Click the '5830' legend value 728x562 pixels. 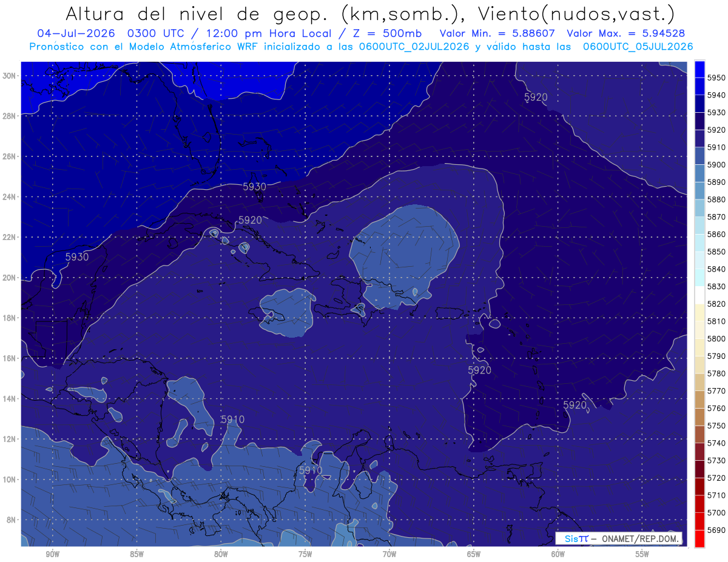[716, 287]
